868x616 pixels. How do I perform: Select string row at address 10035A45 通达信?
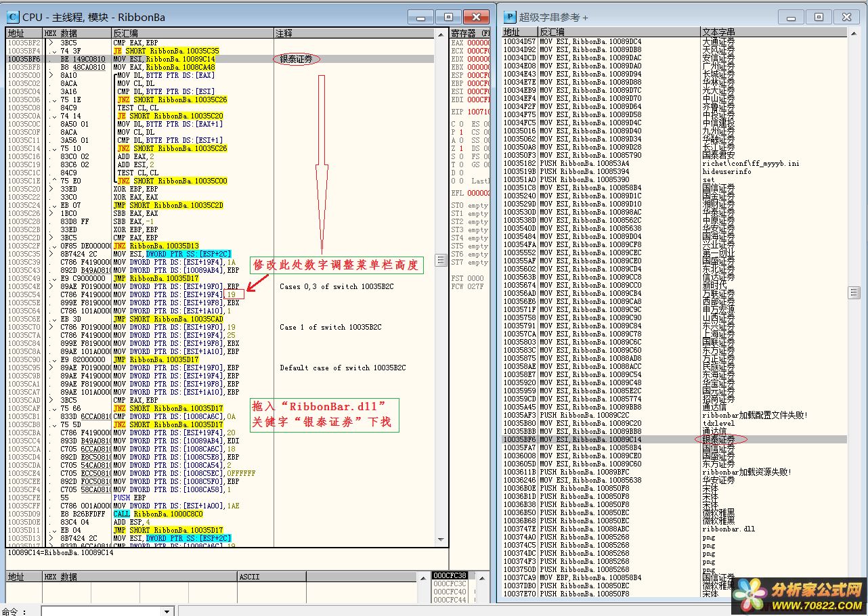tap(674, 407)
